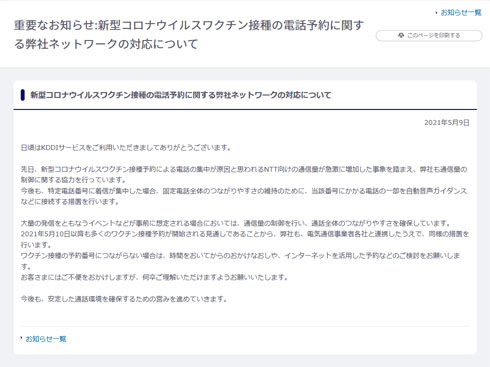Click the paragraph starting 先日、新型コロナウイルス
Image resolution: width=490 pixels, height=367 pixels.
244,175
